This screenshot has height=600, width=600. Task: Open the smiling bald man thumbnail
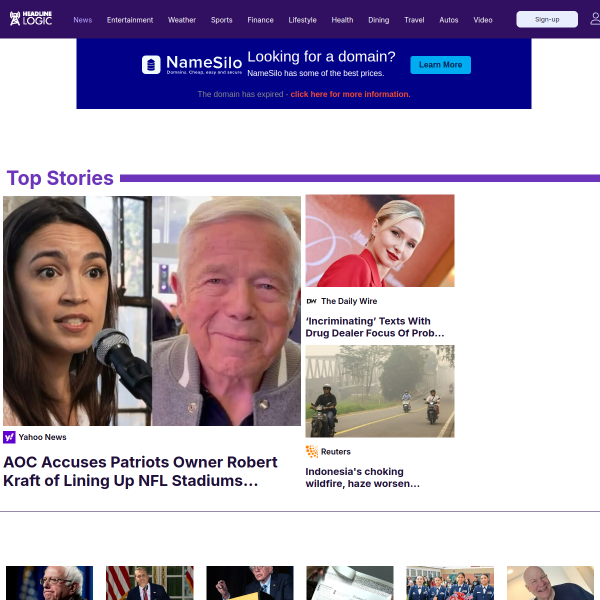550,583
